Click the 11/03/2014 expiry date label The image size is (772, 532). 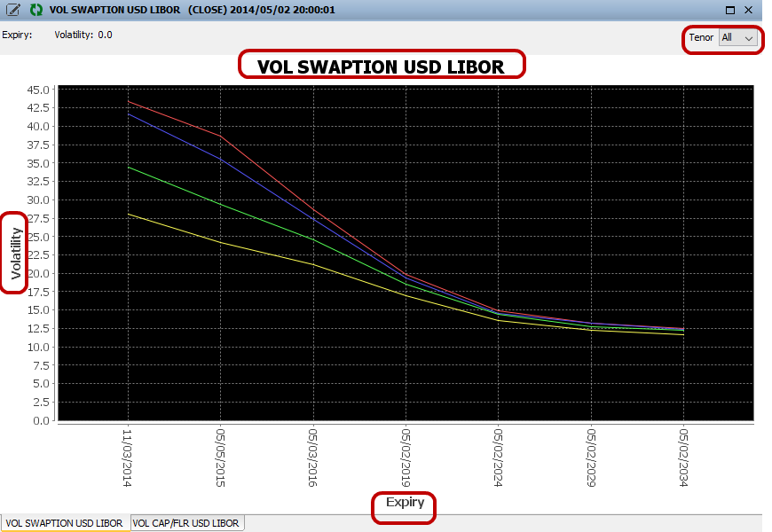[x=128, y=458]
